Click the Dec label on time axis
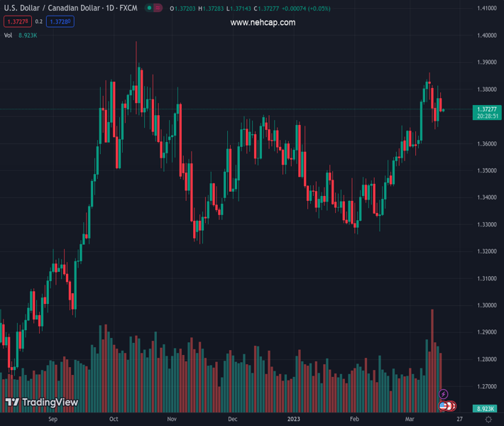 pos(233,420)
